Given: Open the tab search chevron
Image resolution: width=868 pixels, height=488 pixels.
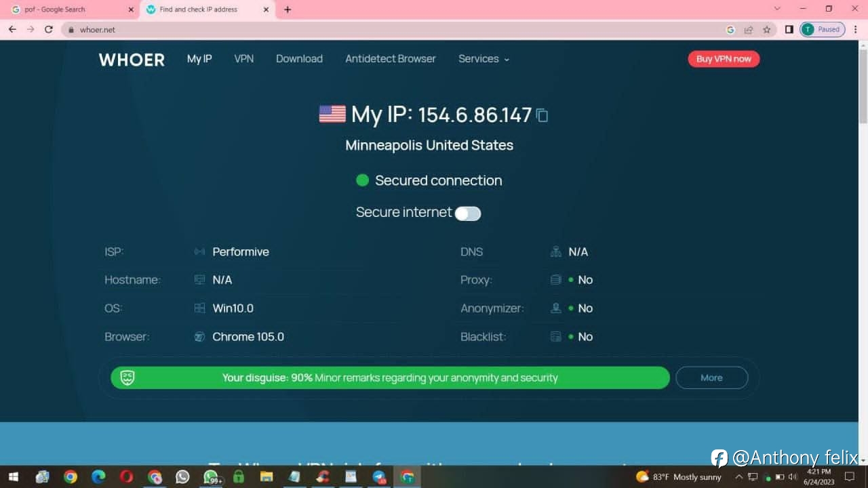Looking at the screenshot, I should [x=777, y=9].
